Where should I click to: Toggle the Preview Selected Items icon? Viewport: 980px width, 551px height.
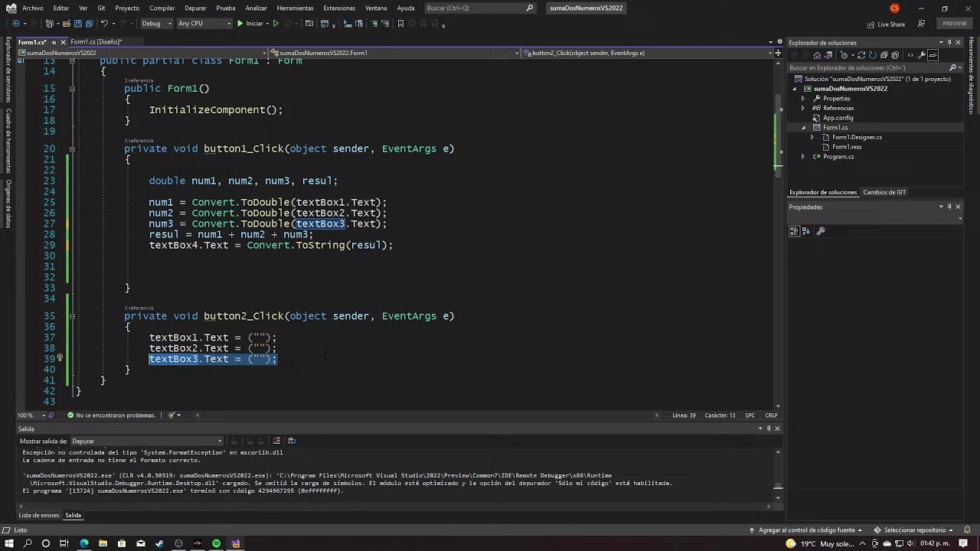click(933, 55)
